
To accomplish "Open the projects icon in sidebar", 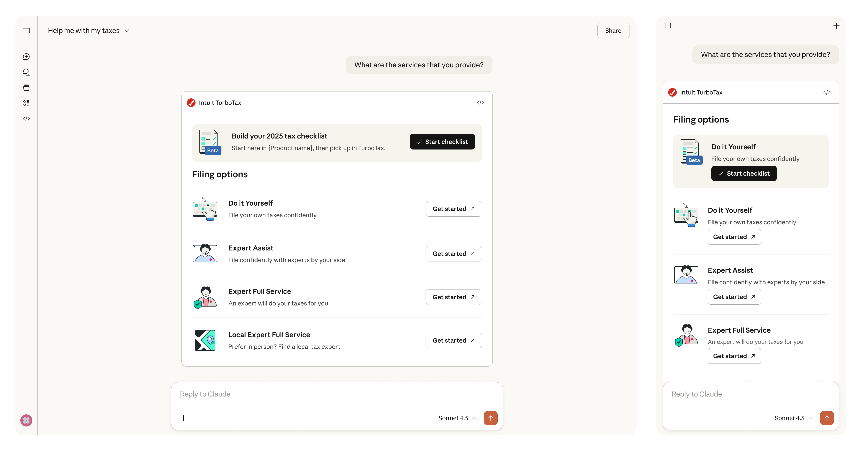I will (26, 88).
